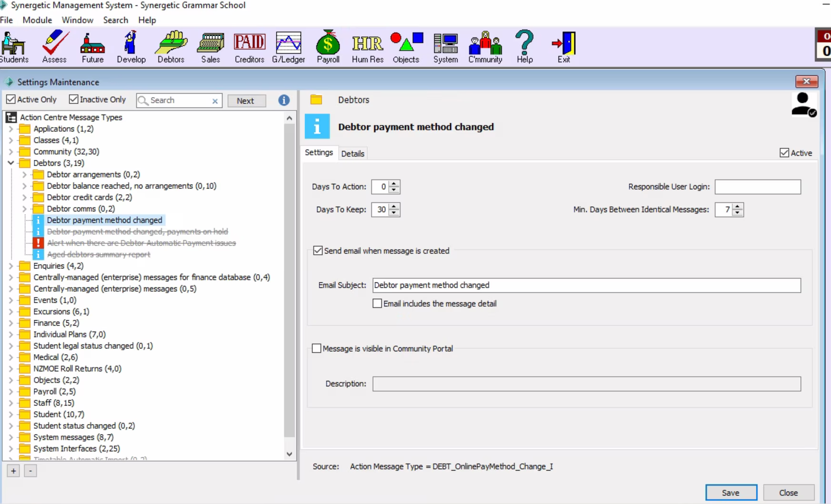Expand the Payroll folder in tree
The height and width of the screenshot is (504, 831).
11,391
